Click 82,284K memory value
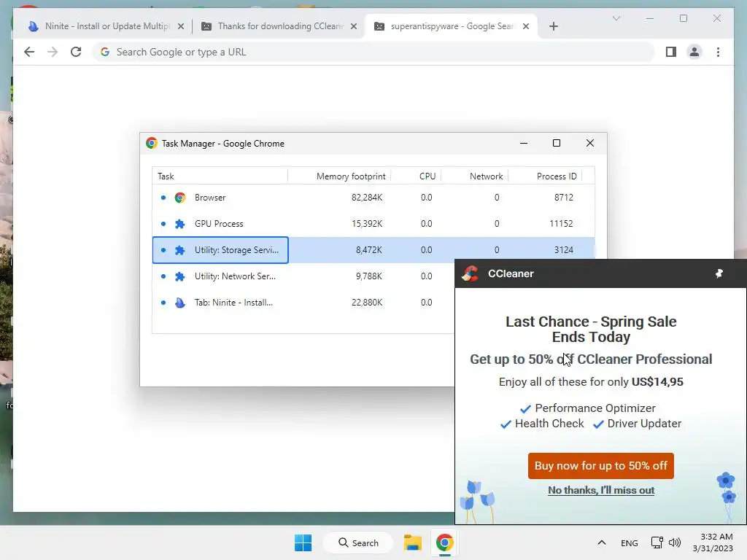This screenshot has width=747, height=560. pos(367,198)
